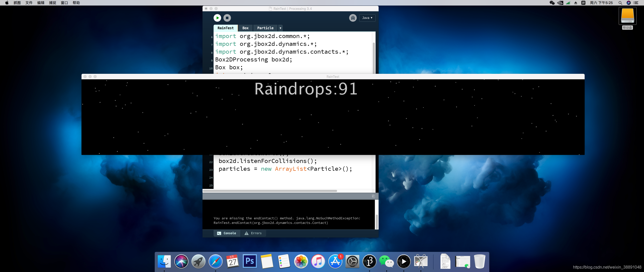The width and height of the screenshot is (644, 272).
Task: Open the Java mode dropdown
Action: 367,18
